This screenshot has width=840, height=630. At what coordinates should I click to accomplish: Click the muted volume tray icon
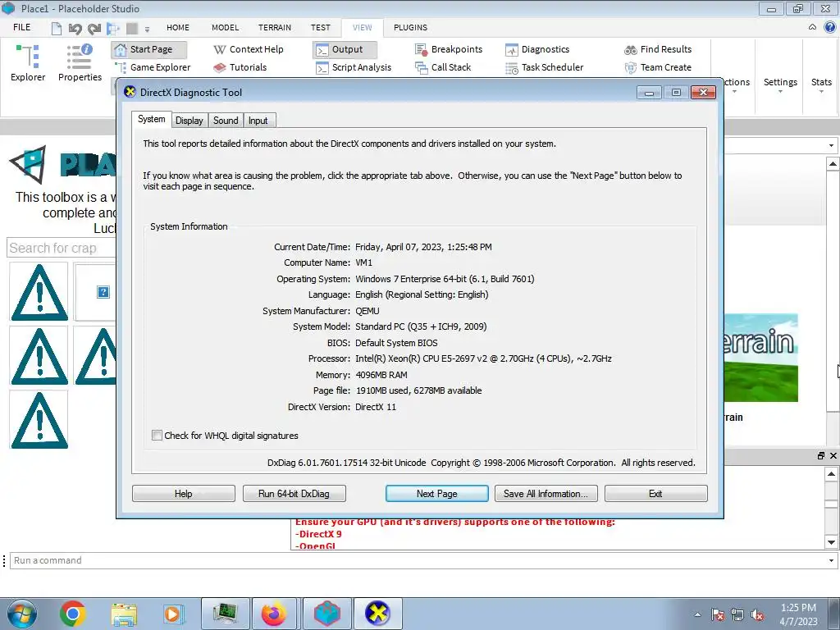(x=757, y=615)
